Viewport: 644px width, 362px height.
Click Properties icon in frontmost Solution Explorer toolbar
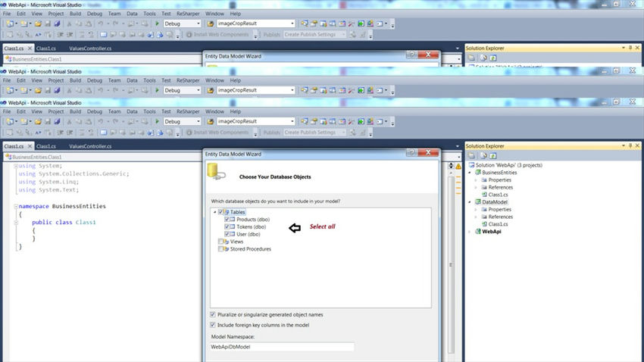click(471, 155)
